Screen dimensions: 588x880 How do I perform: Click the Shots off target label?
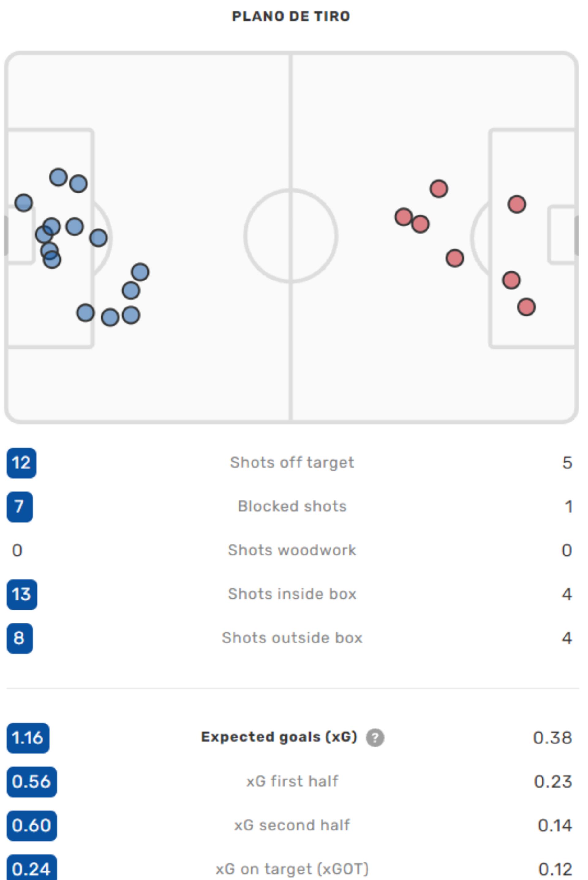point(292,462)
